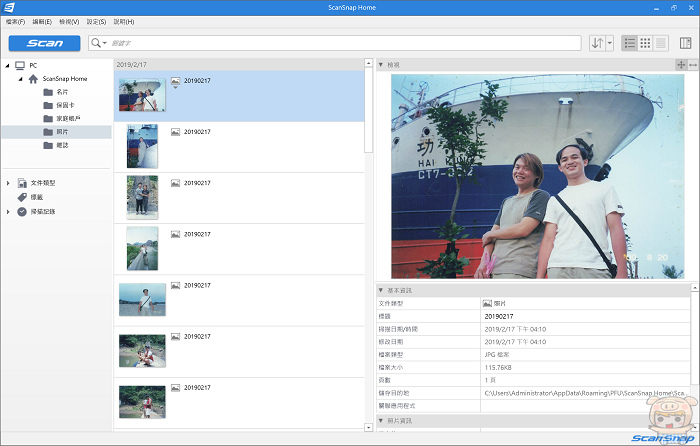
Task: Select the thumbnail of couple on stone steps
Action: click(142, 197)
